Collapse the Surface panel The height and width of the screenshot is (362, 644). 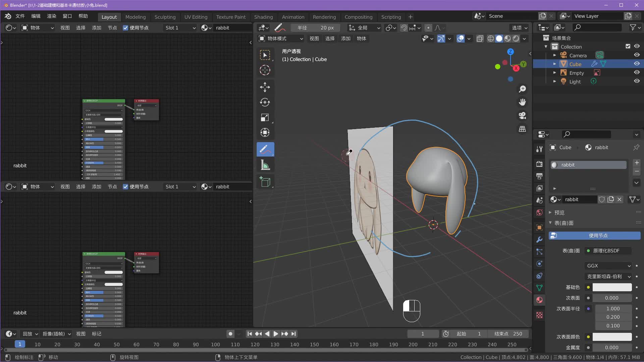[550, 223]
